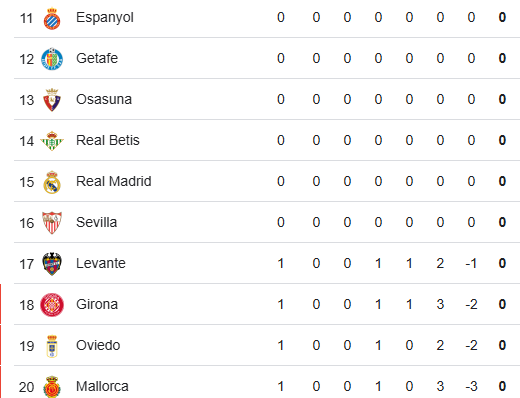Click the Levante club crest
Image resolution: width=520 pixels, height=398 pixels.
[52, 264]
